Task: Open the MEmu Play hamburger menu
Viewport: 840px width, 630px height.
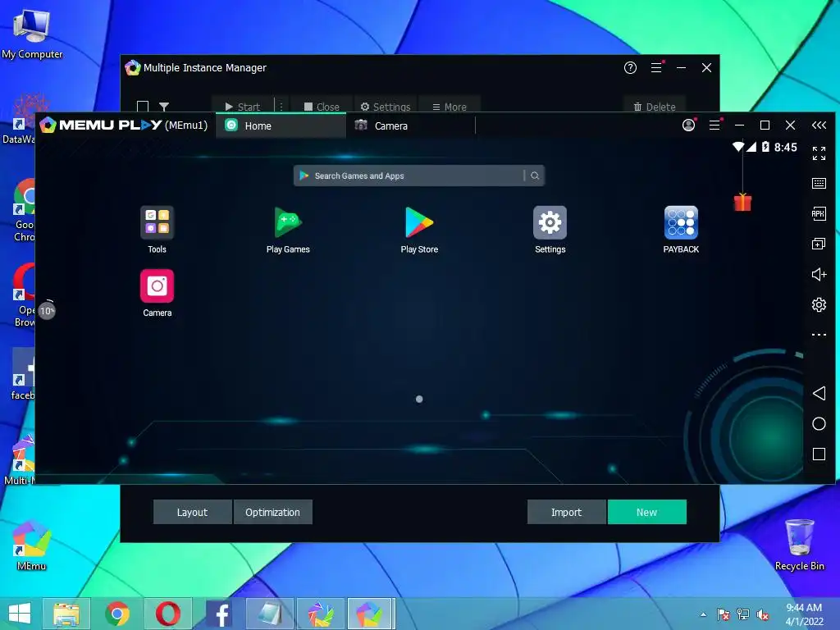Action: (x=714, y=125)
